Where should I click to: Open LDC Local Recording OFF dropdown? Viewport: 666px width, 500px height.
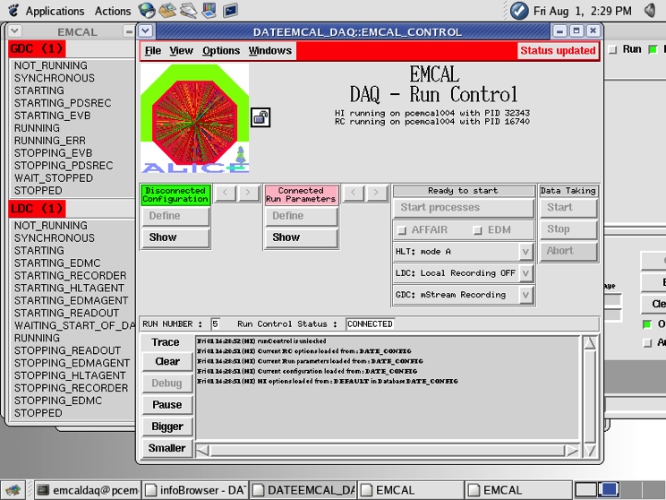(525, 273)
